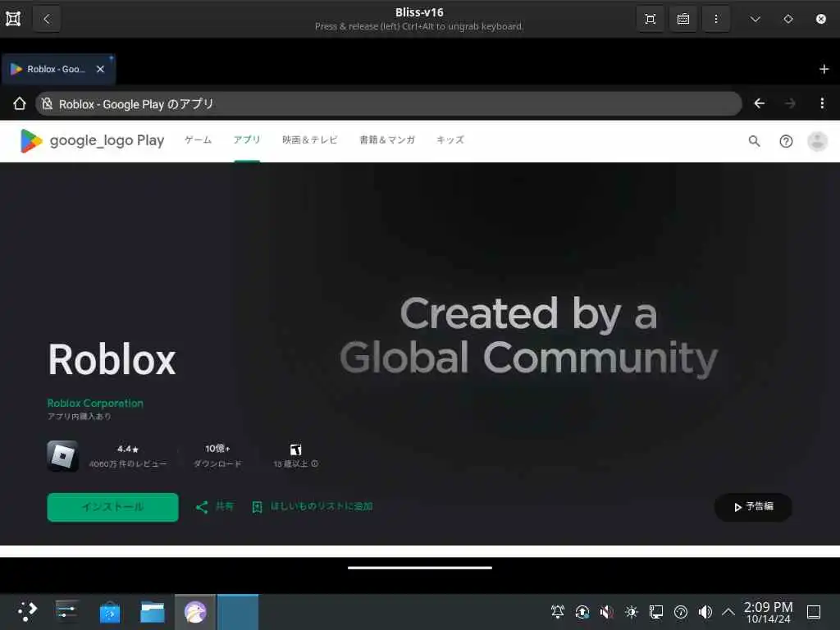Click the browser forward arrow

[790, 103]
